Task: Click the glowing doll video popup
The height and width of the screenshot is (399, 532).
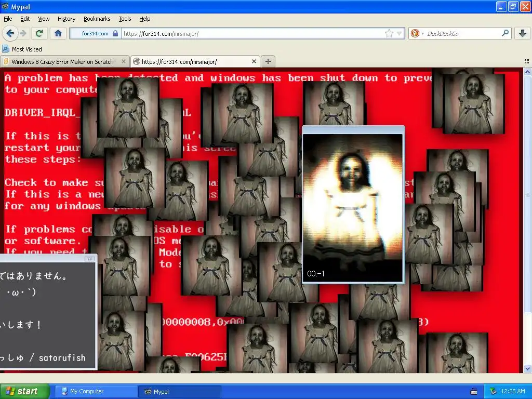Action: click(x=353, y=204)
